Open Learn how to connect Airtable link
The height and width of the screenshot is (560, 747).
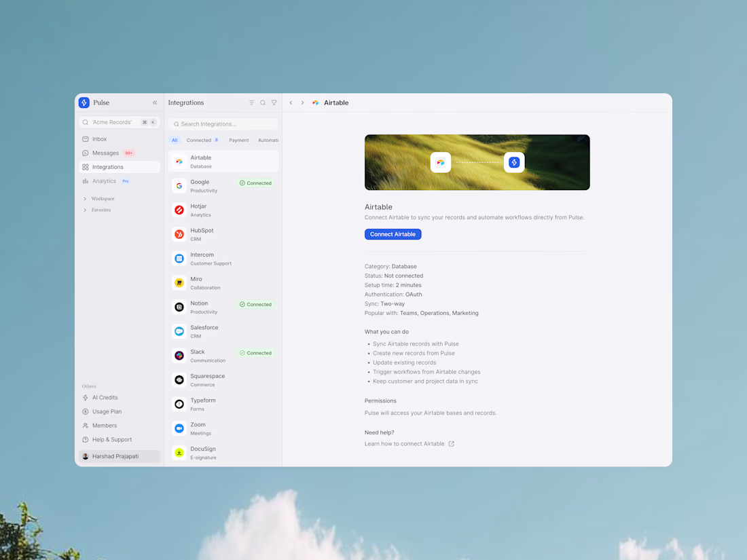point(405,444)
